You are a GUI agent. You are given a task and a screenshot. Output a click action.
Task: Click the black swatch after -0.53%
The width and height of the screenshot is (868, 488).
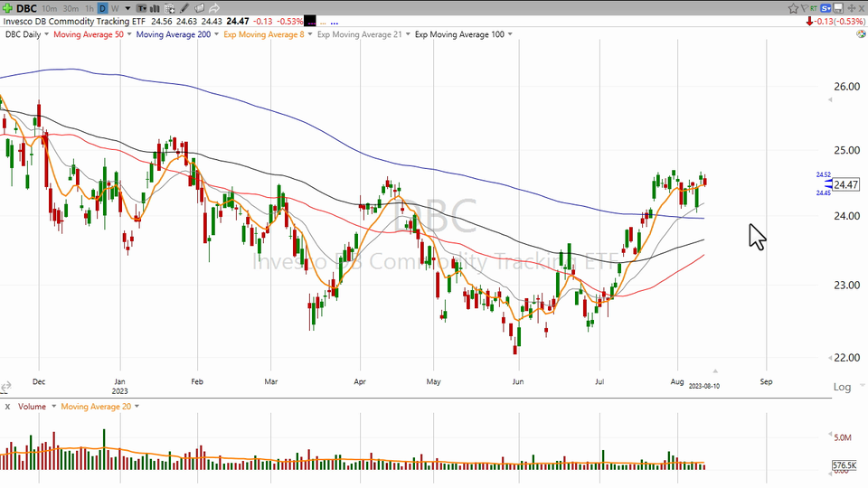pyautogui.click(x=310, y=22)
